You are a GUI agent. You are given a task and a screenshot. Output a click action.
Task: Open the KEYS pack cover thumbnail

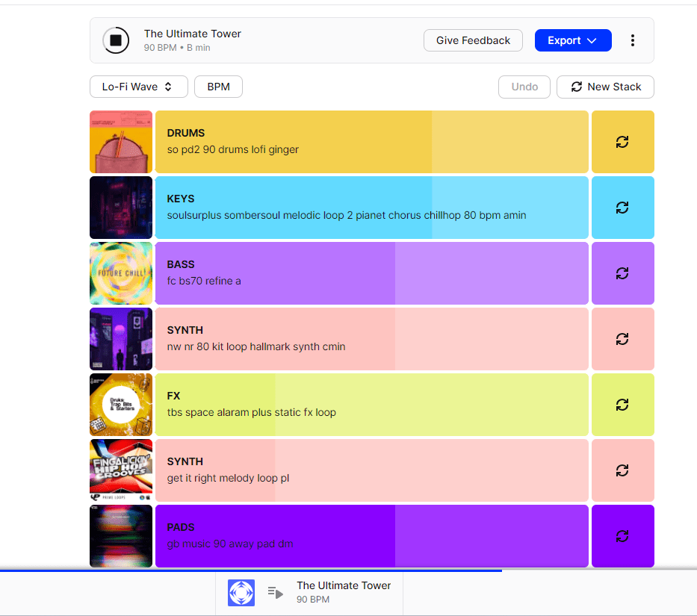(x=121, y=208)
